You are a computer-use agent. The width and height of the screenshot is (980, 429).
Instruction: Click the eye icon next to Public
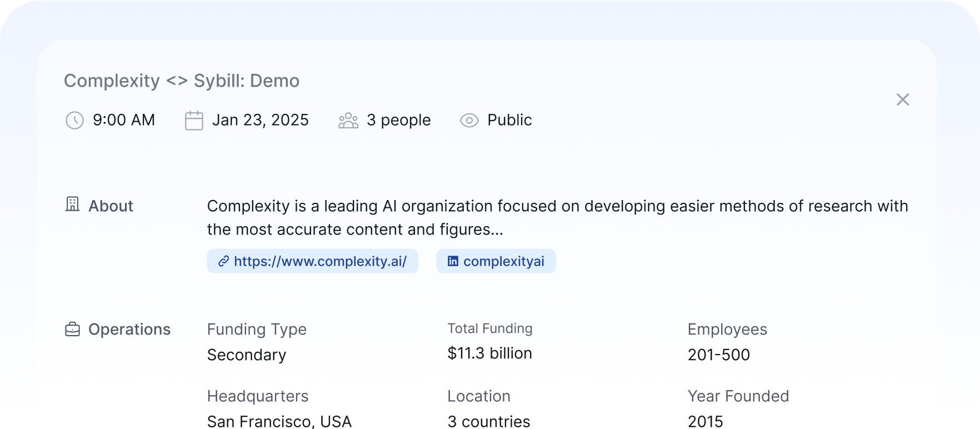pyautogui.click(x=469, y=121)
